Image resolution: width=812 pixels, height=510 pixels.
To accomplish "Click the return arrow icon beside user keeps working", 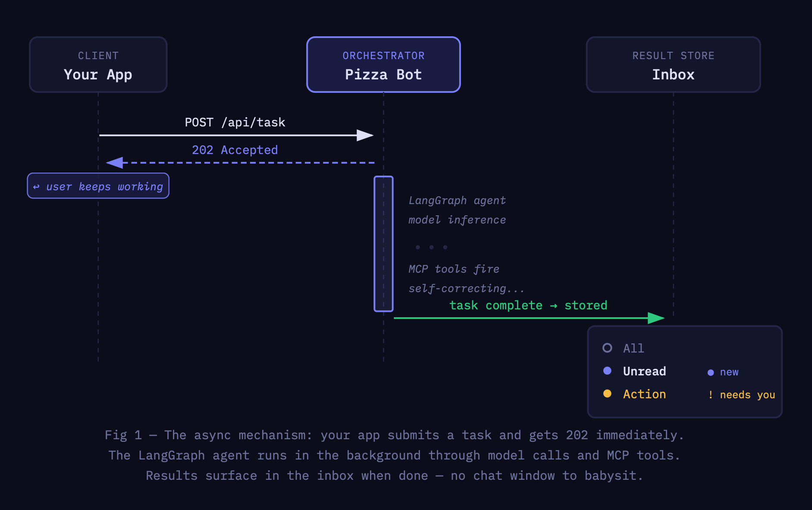I will pyautogui.click(x=37, y=187).
